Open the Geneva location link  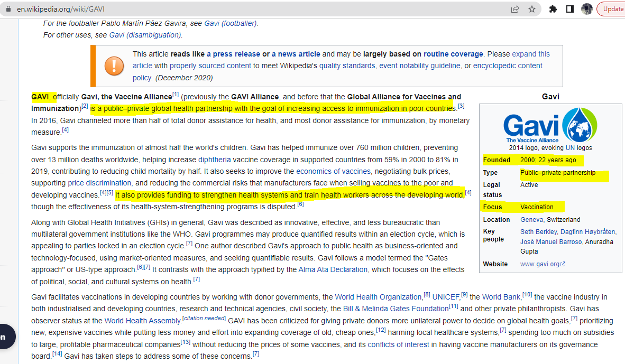tap(532, 219)
